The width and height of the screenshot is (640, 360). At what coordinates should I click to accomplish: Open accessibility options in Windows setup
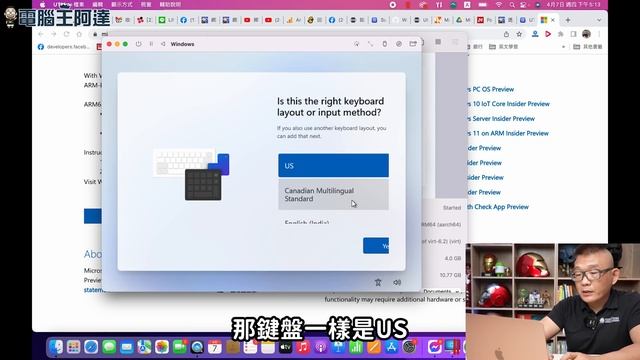click(x=378, y=282)
